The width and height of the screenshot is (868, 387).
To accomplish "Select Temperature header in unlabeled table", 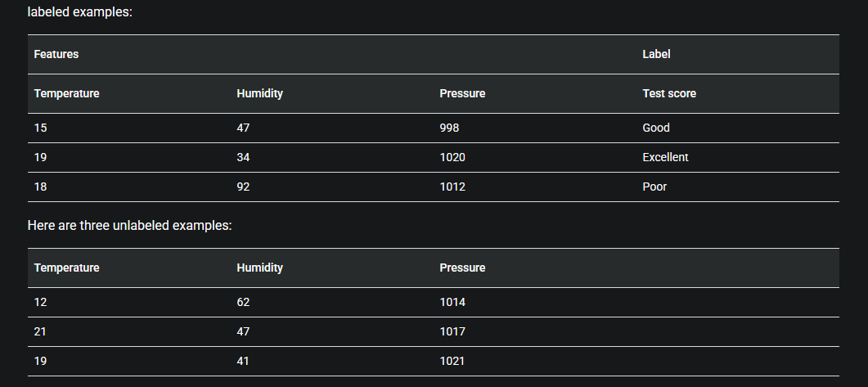I will (129, 268).
